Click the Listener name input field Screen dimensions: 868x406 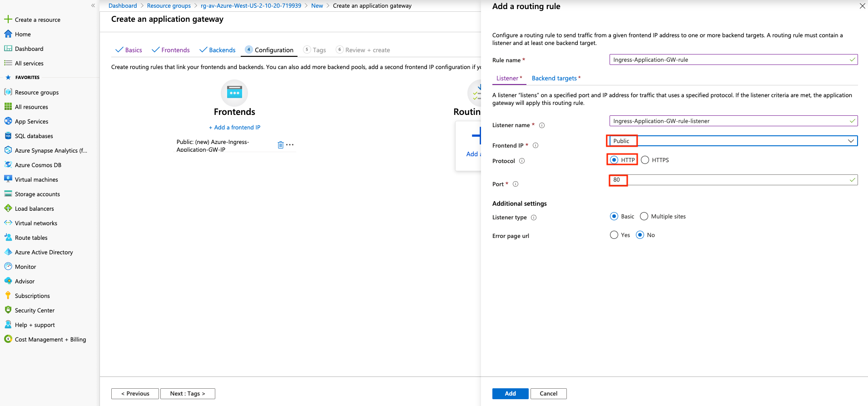734,121
